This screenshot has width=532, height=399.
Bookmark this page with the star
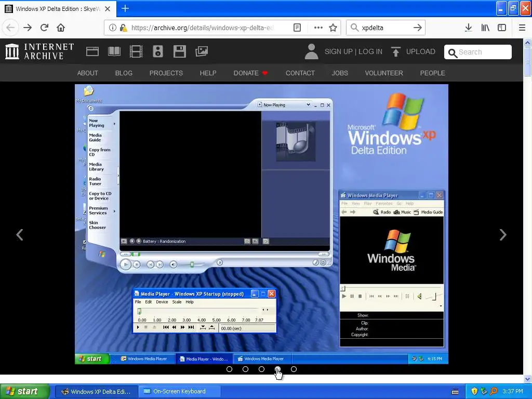[x=333, y=28]
